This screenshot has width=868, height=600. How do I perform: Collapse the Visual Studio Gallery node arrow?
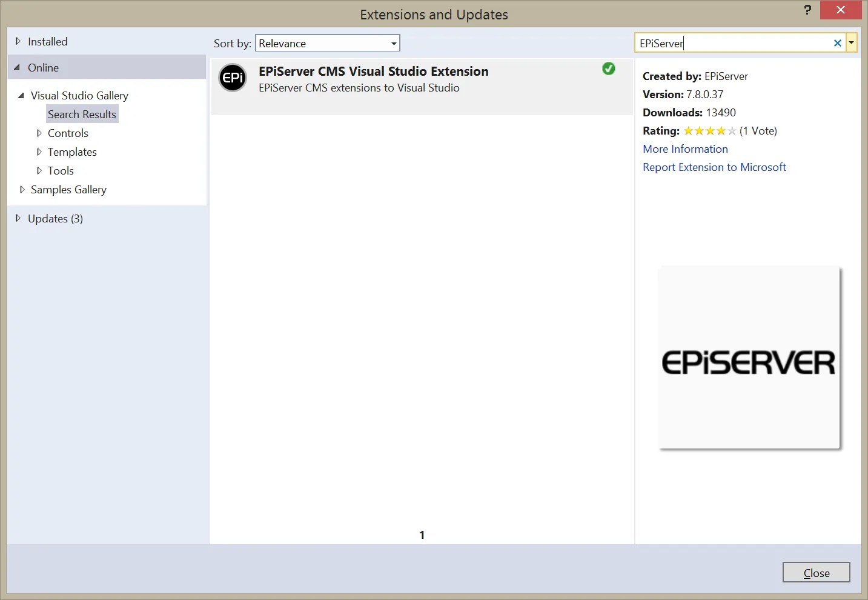coord(21,95)
